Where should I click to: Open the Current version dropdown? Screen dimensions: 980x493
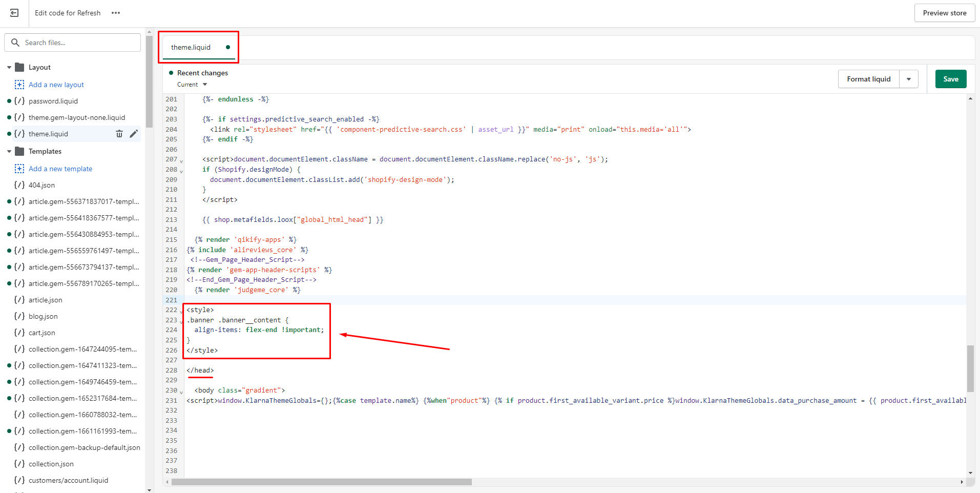click(192, 85)
